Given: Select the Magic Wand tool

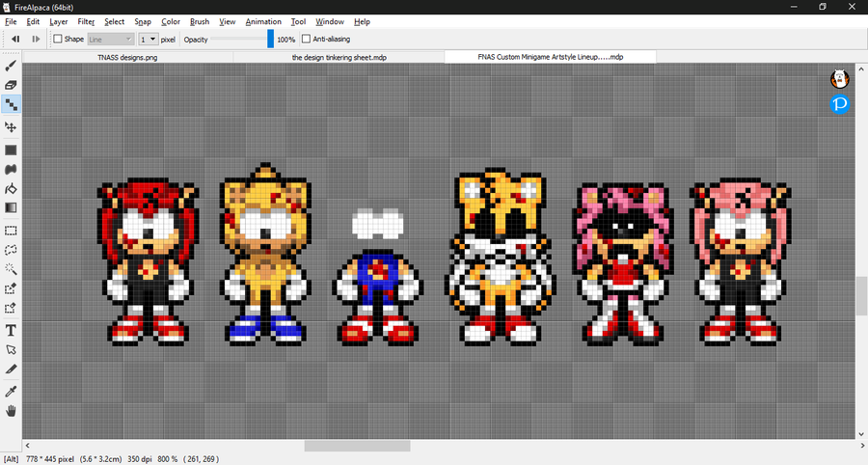Looking at the screenshot, I should pos(11,269).
